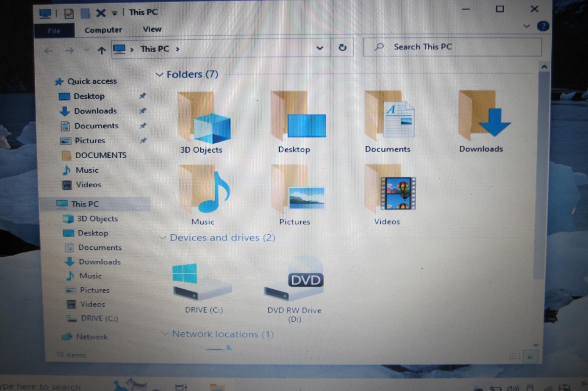This screenshot has height=391, width=588.
Task: Open File Explorer icon on taskbar
Action: 217,387
